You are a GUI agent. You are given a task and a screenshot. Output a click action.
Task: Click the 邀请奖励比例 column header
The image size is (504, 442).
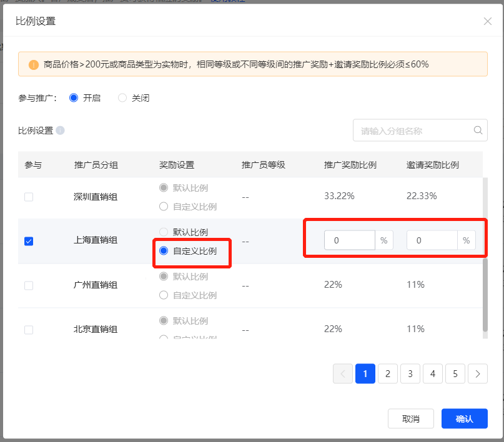pos(433,165)
